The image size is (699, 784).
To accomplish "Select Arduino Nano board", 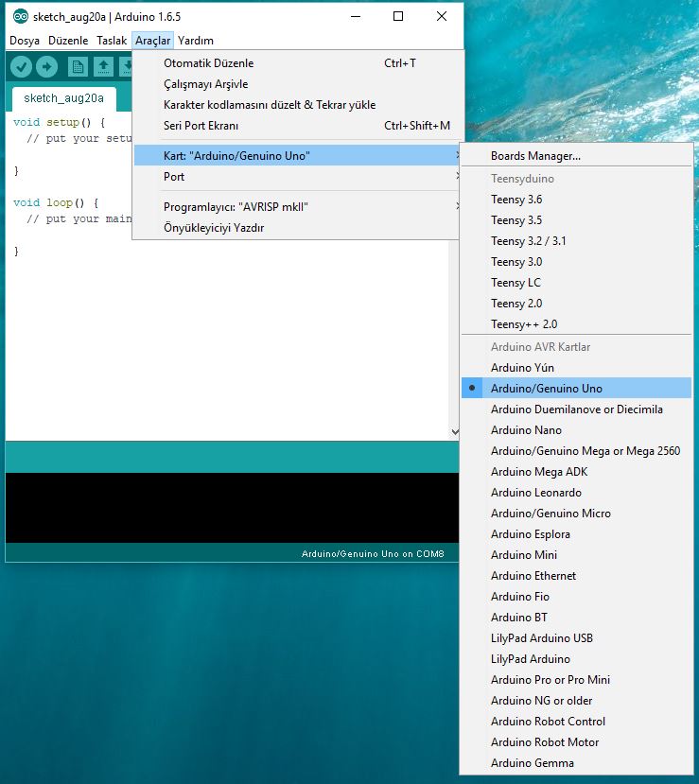I will (576, 430).
